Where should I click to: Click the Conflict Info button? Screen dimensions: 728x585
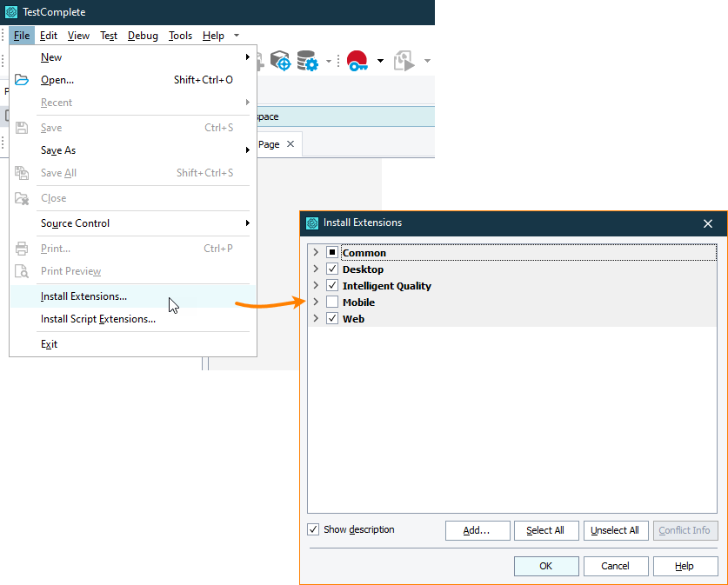pos(685,530)
